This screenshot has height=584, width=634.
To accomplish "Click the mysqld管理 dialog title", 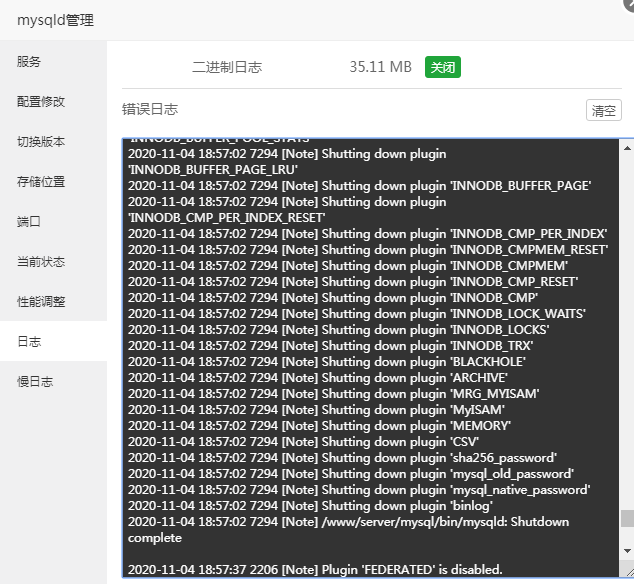I will click(55, 20).
